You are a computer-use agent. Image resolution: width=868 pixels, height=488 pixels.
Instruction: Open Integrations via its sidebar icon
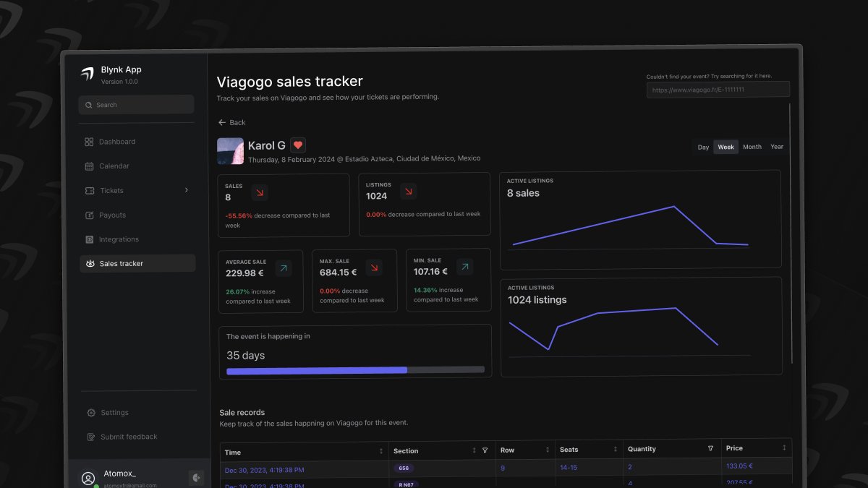[90, 239]
